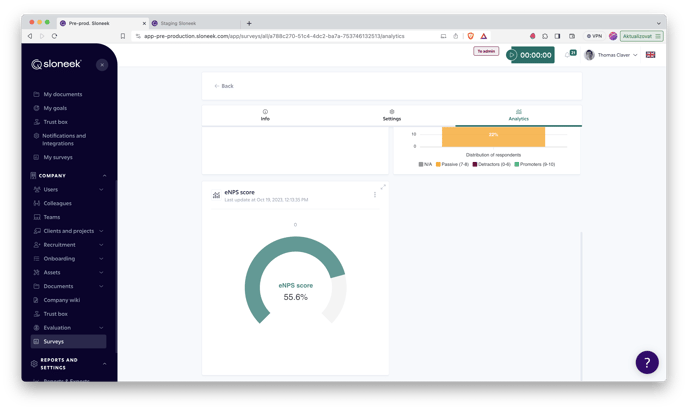The width and height of the screenshot is (688, 410).
Task: Reload the page in browser
Action: click(54, 36)
